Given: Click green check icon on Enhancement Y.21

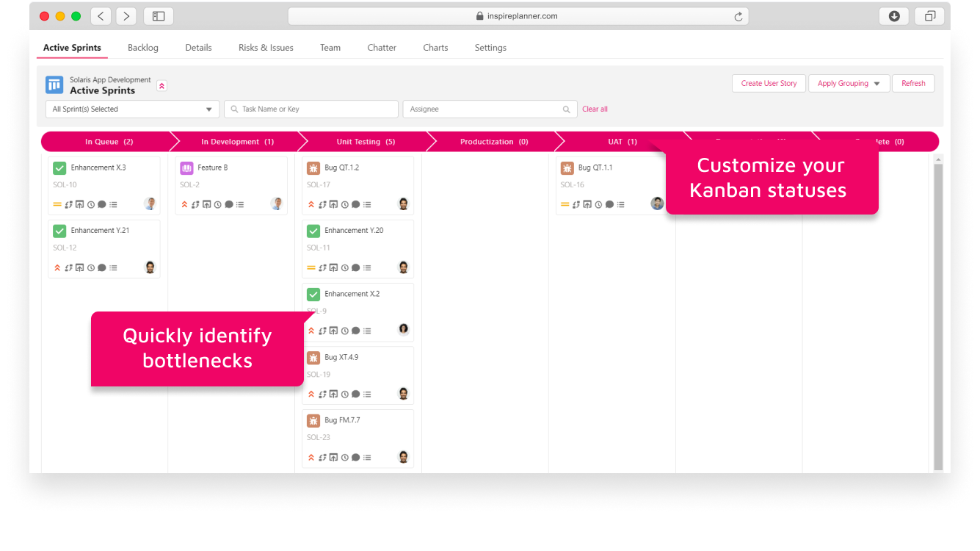Looking at the screenshot, I should click(x=59, y=231).
